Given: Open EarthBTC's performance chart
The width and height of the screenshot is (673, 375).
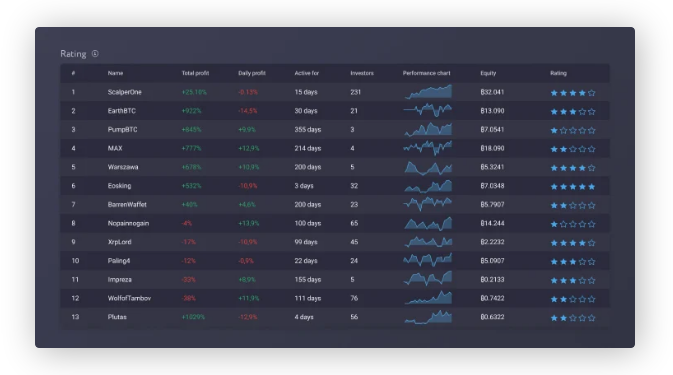Looking at the screenshot, I should (428, 110).
